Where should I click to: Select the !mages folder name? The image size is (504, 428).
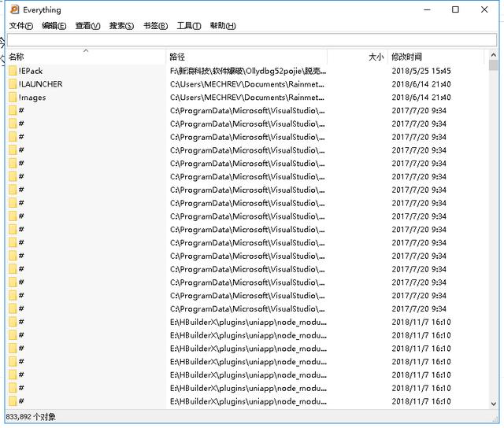[32, 98]
